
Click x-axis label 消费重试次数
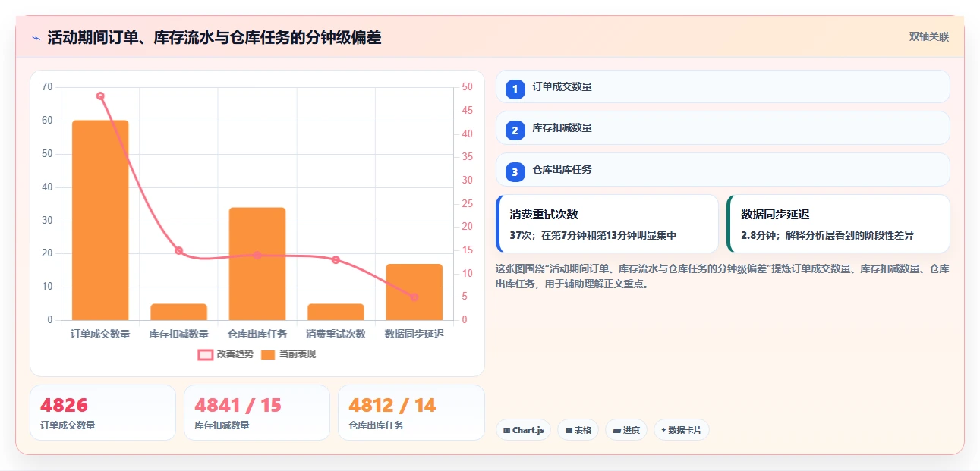tap(336, 334)
